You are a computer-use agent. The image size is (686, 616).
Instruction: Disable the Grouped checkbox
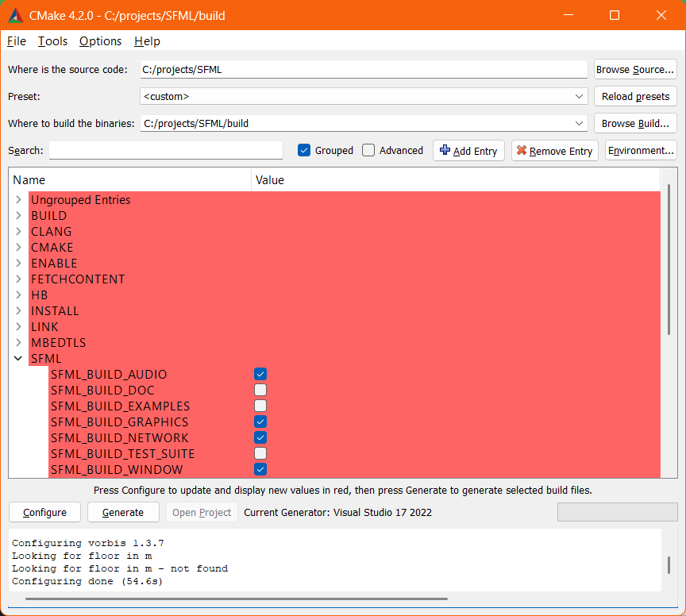coord(303,150)
